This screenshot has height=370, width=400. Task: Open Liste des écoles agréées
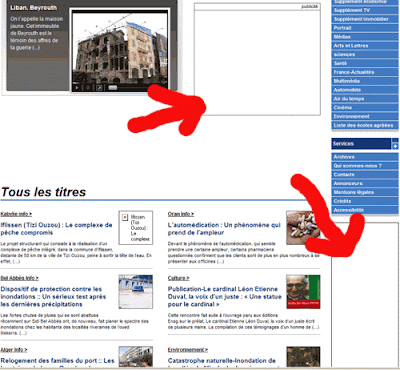pyautogui.click(x=365, y=125)
